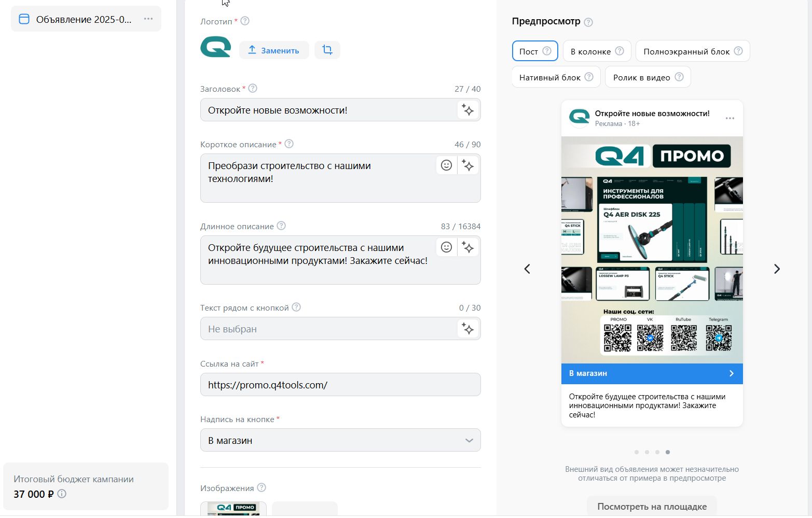
Task: Click the preview long description text
Action: tap(647, 405)
